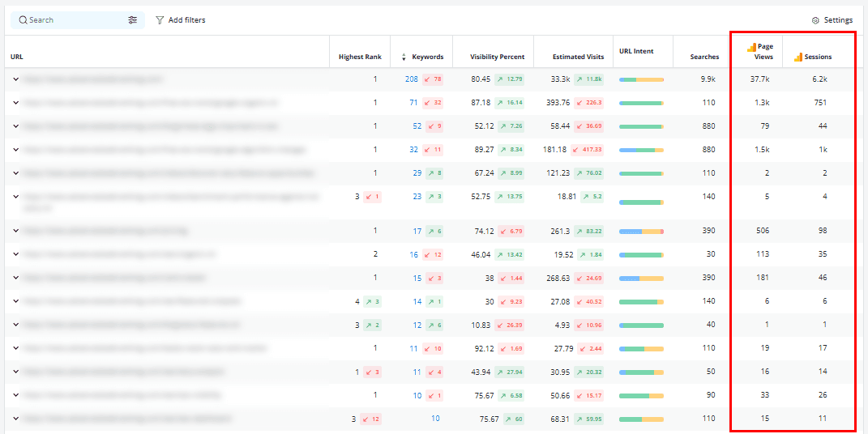868x434 pixels.
Task: Select the 751 sessions value
Action: 820,103
